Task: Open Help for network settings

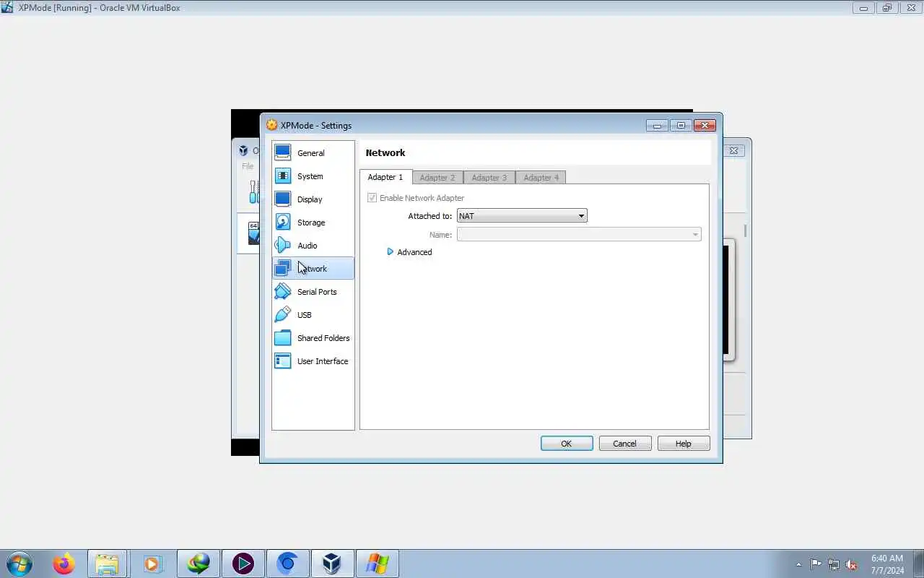Action: (x=684, y=444)
